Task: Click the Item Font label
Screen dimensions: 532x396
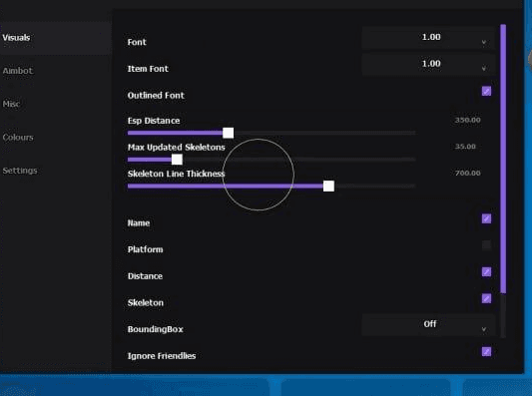Action: tap(148, 69)
